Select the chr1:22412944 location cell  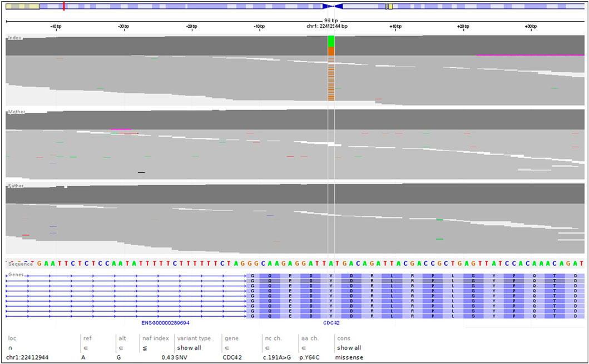pyautogui.click(x=27, y=357)
